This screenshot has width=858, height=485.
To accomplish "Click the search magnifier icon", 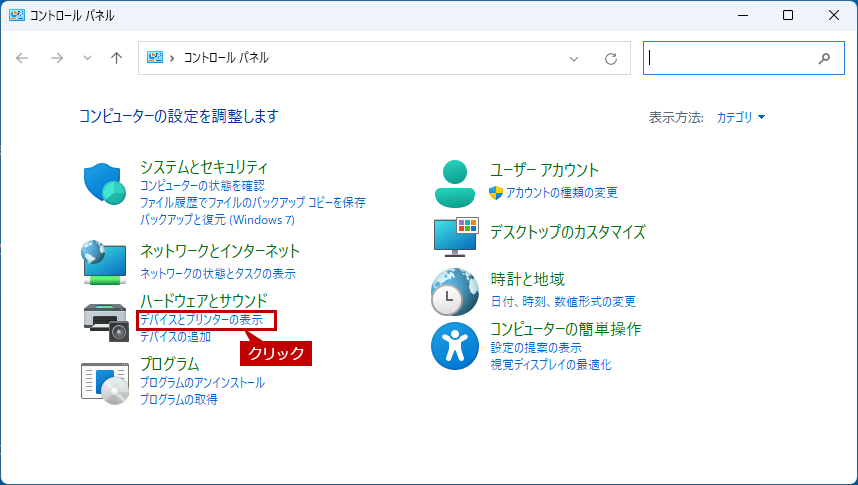I will (824, 58).
